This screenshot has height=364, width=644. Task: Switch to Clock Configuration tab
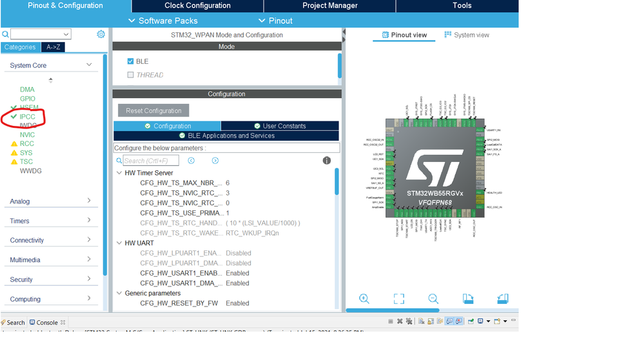[197, 6]
